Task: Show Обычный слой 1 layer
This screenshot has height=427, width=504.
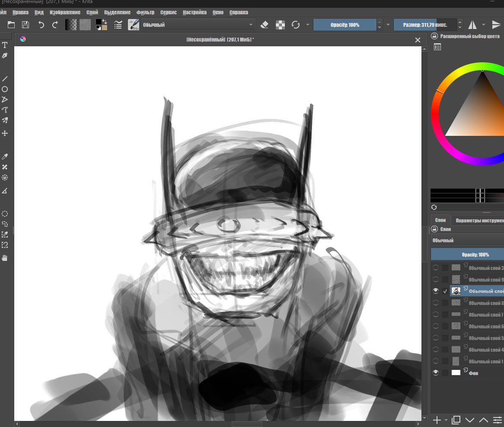Action: (436, 361)
